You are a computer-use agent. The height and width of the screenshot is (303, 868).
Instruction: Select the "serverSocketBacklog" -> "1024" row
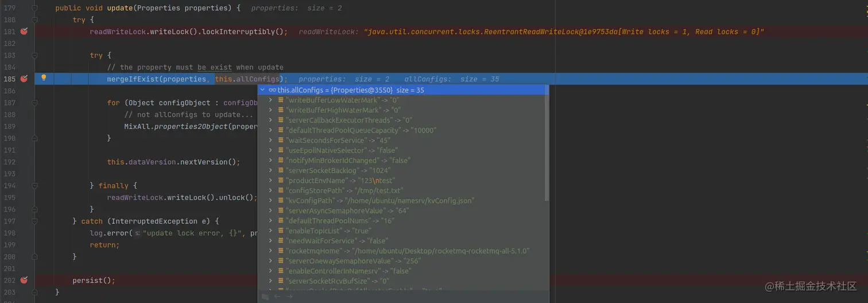(x=338, y=170)
